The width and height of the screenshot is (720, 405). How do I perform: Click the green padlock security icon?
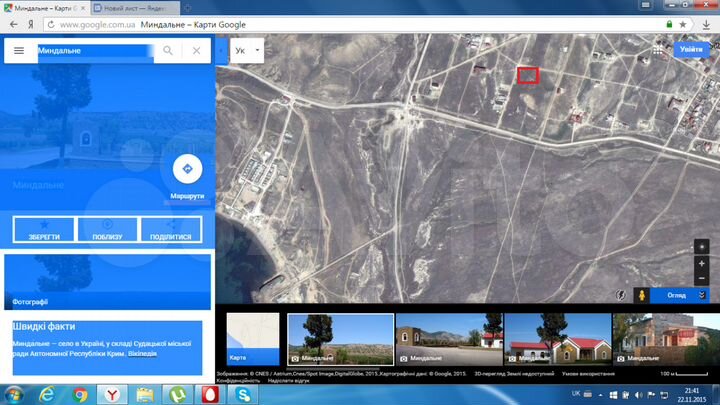click(669, 24)
